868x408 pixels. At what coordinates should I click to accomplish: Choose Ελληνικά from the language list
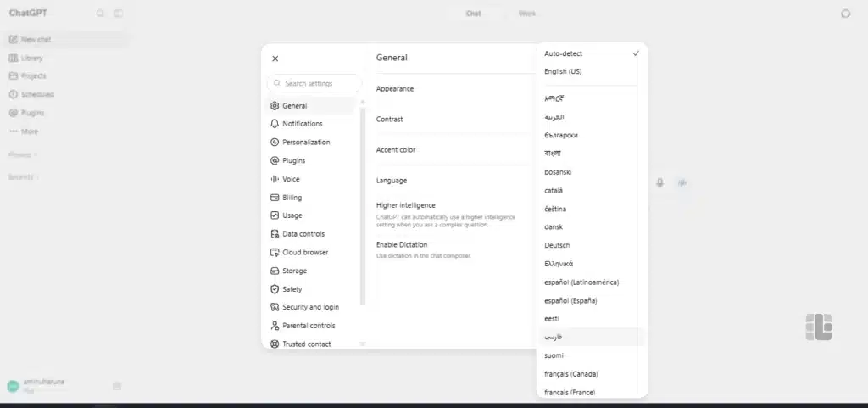pos(591,264)
